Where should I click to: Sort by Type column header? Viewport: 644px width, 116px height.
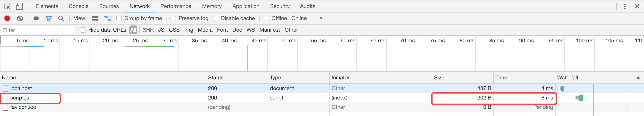pyautogui.click(x=299, y=78)
